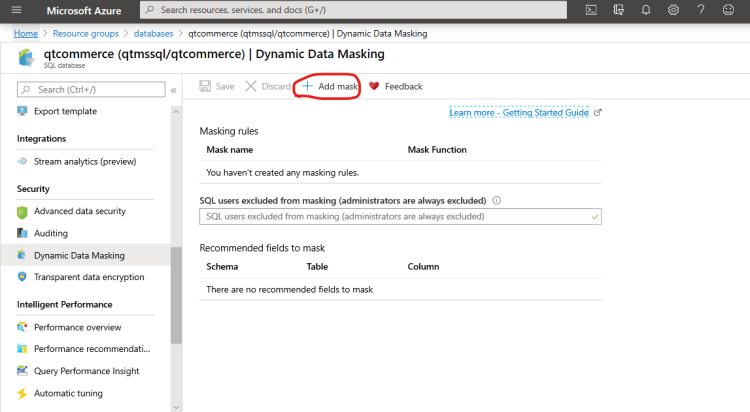Click the Save disk icon
750x412 pixels.
coord(205,86)
